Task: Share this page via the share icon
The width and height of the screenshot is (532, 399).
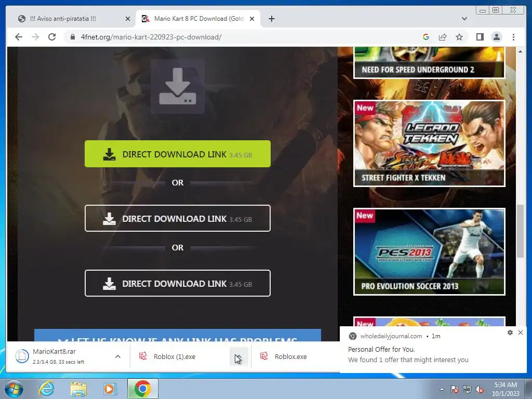Action: [443, 37]
